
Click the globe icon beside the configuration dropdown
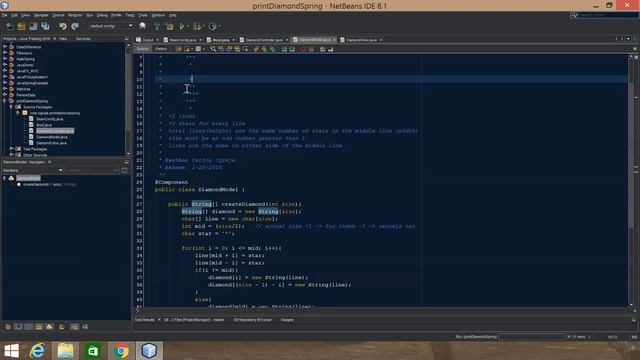[142, 26]
